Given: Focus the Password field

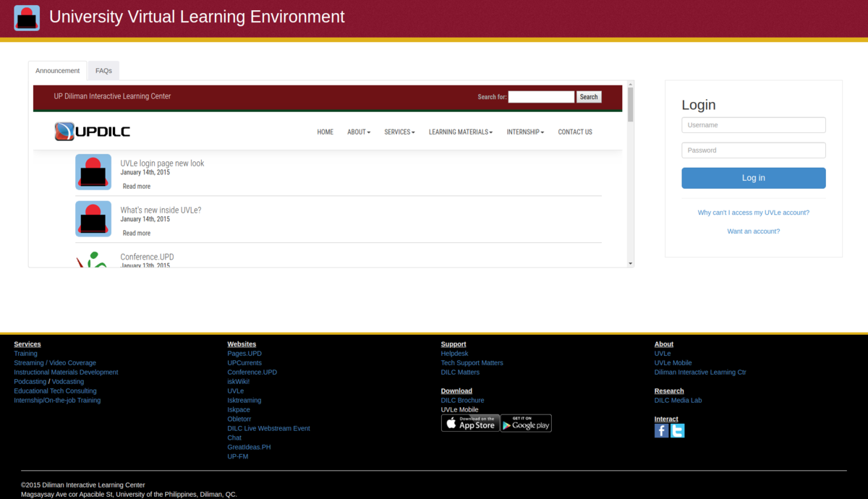Looking at the screenshot, I should [754, 150].
